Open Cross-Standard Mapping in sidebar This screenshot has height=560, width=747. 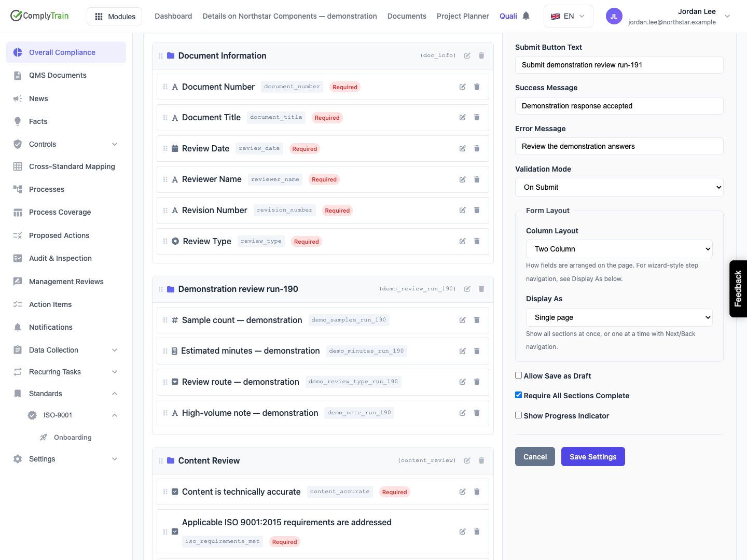pos(66,166)
